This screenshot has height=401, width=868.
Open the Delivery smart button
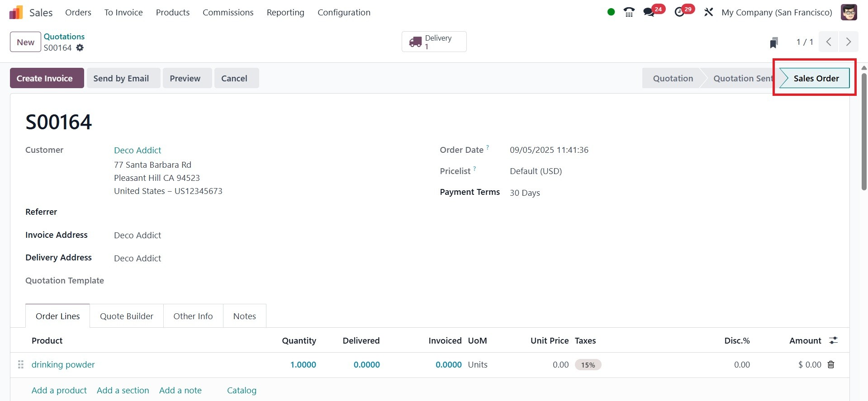coord(434,42)
